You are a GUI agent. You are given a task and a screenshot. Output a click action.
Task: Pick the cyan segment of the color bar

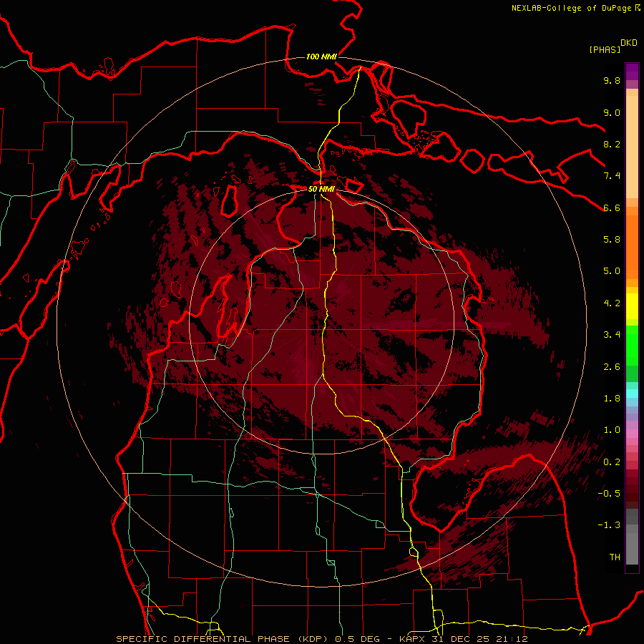point(632,393)
